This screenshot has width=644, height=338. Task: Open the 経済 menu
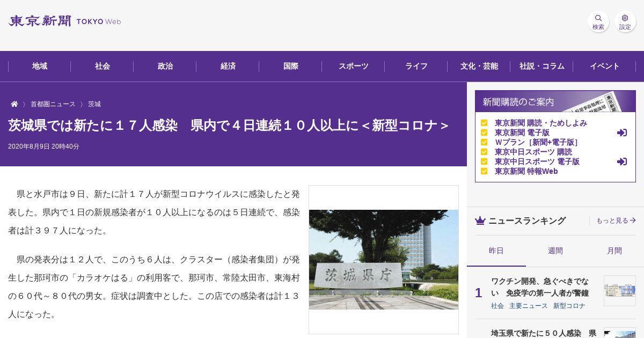pos(228,67)
